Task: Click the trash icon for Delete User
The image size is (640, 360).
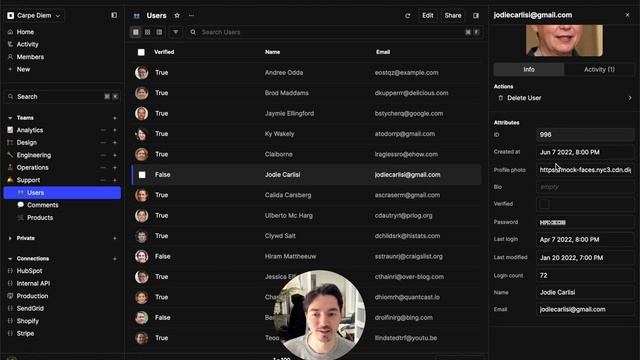Action: tap(500, 98)
